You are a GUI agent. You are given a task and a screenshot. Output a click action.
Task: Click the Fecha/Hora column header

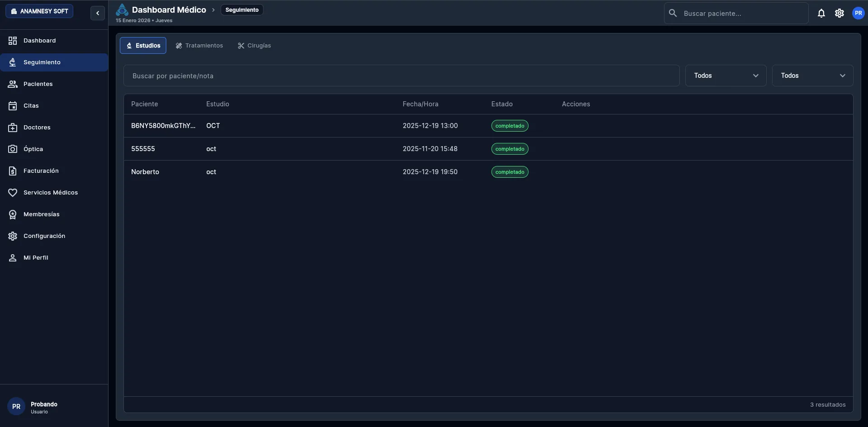420,104
